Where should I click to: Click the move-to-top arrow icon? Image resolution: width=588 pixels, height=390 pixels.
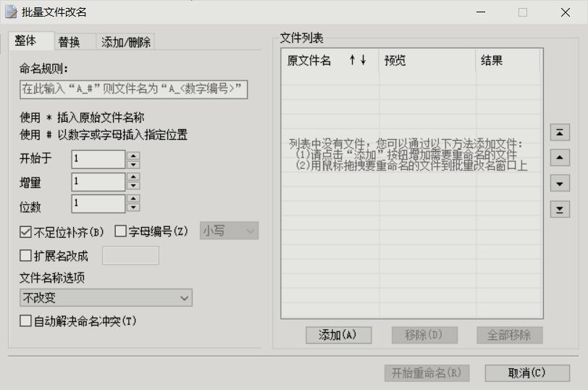(x=560, y=133)
